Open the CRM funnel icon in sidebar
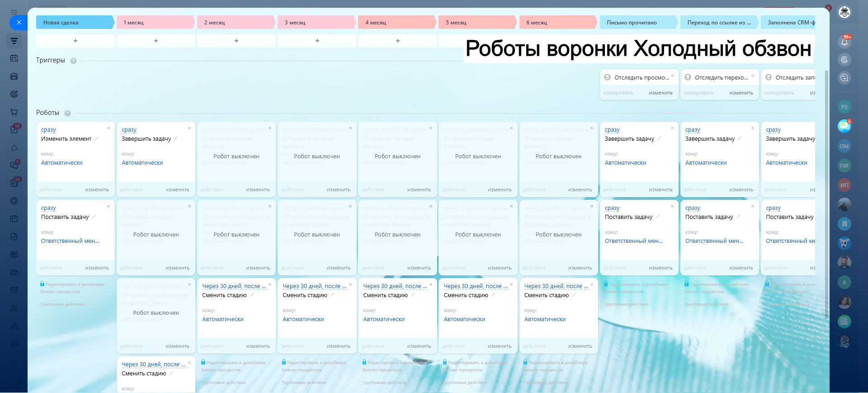 coord(14,41)
